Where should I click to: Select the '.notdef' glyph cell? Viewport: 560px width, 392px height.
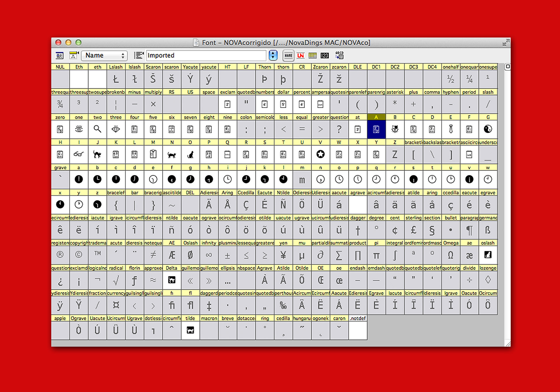(358, 330)
